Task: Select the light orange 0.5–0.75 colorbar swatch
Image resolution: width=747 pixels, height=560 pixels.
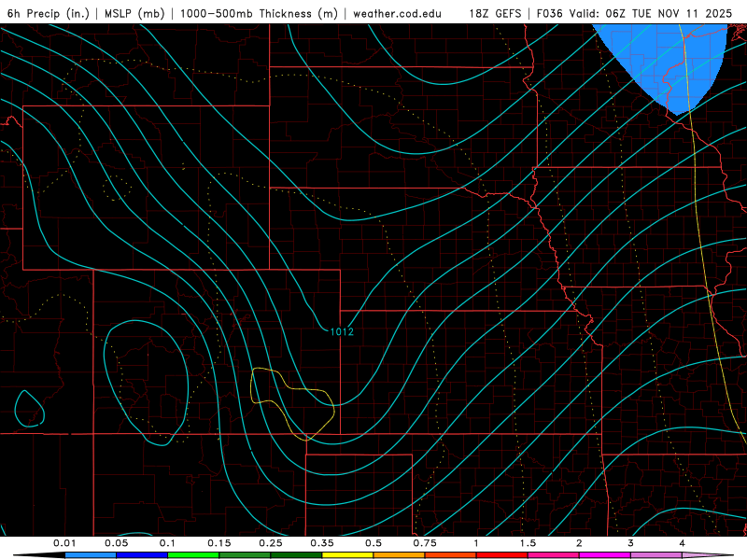Action: tap(400, 555)
